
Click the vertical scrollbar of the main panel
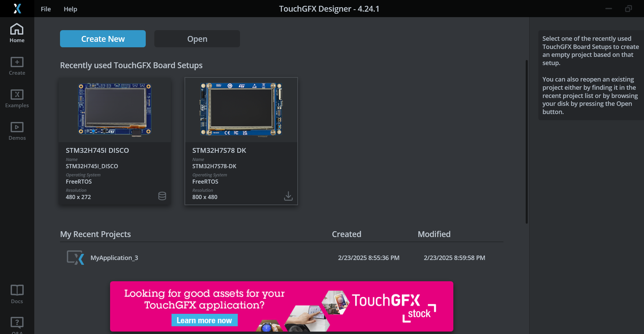pyautogui.click(x=527, y=142)
